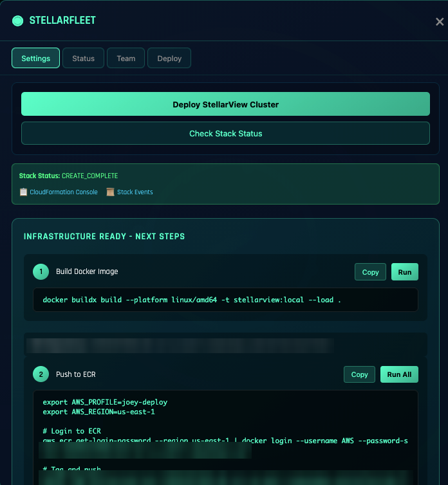Open the Stack Events link
Image resolution: width=448 pixels, height=485 pixels.
[135, 192]
